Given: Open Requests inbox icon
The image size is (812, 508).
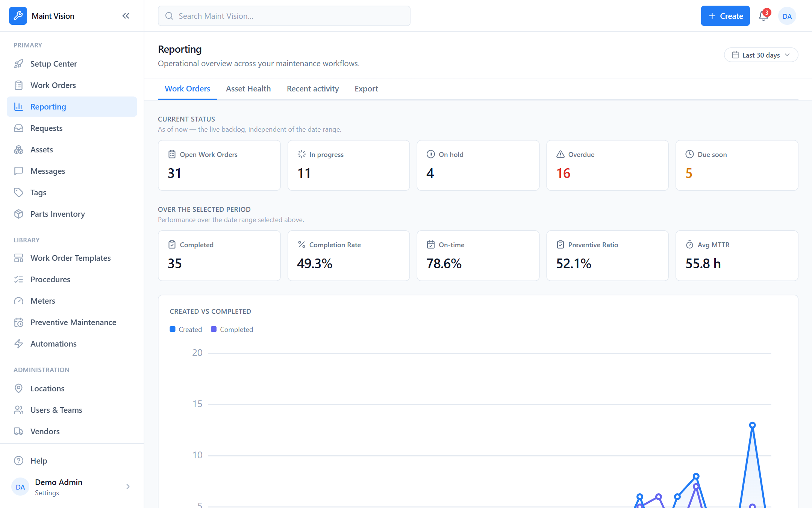Looking at the screenshot, I should [18, 128].
